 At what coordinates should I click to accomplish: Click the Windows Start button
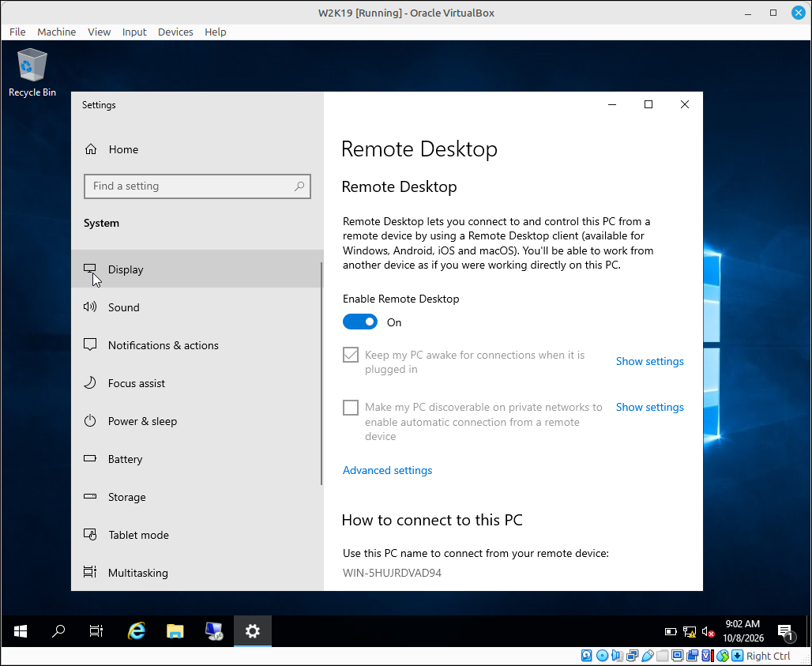[x=21, y=630]
